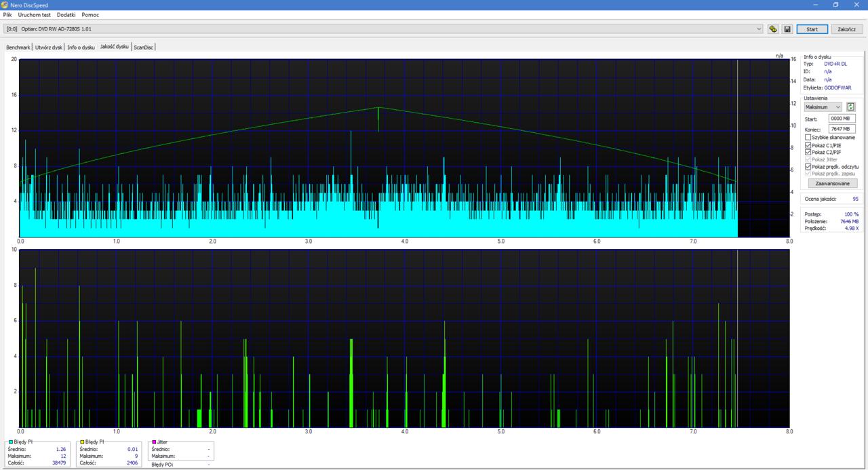868x470 pixels.
Task: Click the greyed Pokaż prędk. zapisu checkbox
Action: (x=808, y=174)
